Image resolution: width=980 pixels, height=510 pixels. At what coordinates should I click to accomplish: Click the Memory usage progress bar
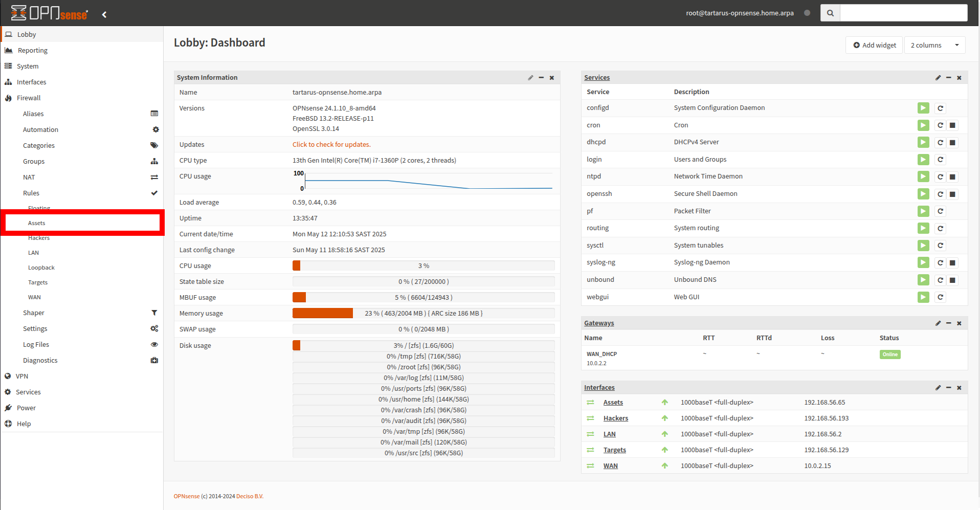pyautogui.click(x=423, y=313)
